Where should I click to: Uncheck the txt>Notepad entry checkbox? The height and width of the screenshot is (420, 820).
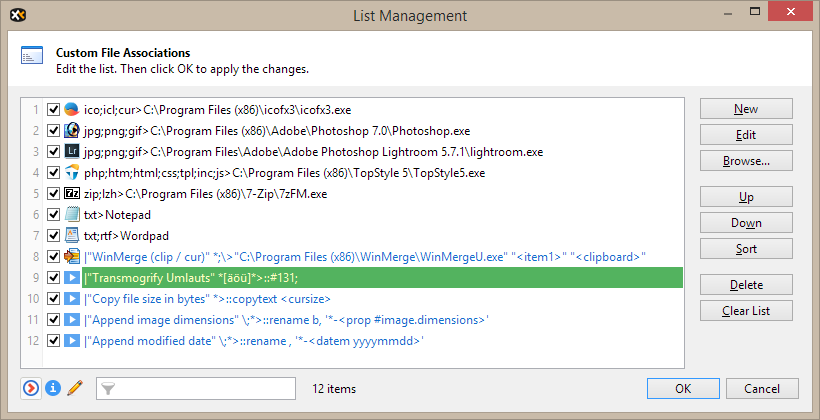[53, 214]
